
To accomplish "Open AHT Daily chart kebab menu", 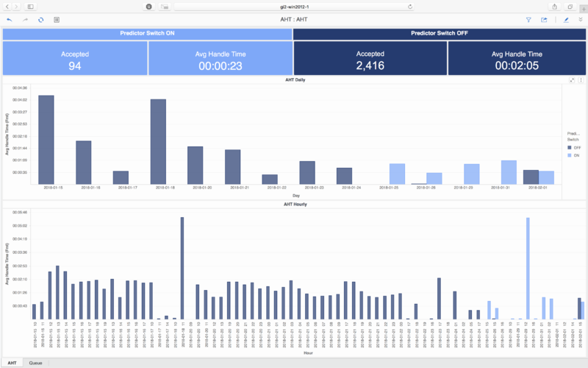I will (x=581, y=79).
